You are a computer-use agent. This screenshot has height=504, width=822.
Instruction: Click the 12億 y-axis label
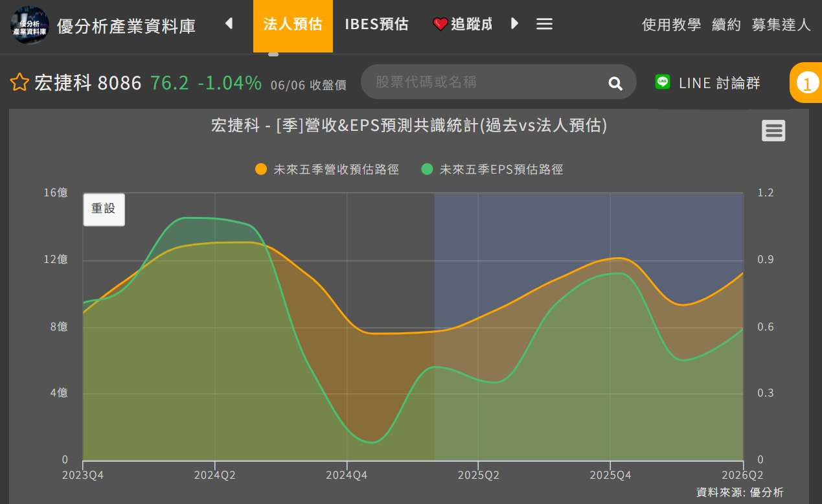click(x=56, y=260)
